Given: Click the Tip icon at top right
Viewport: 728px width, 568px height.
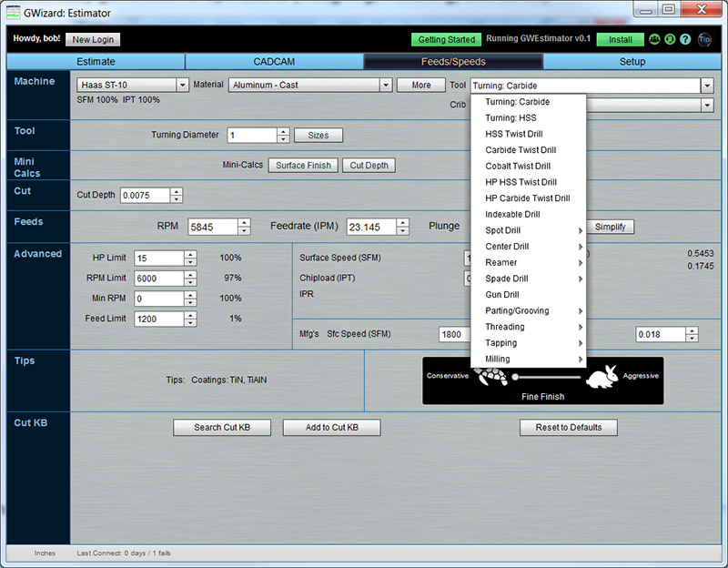Looking at the screenshot, I should [703, 39].
